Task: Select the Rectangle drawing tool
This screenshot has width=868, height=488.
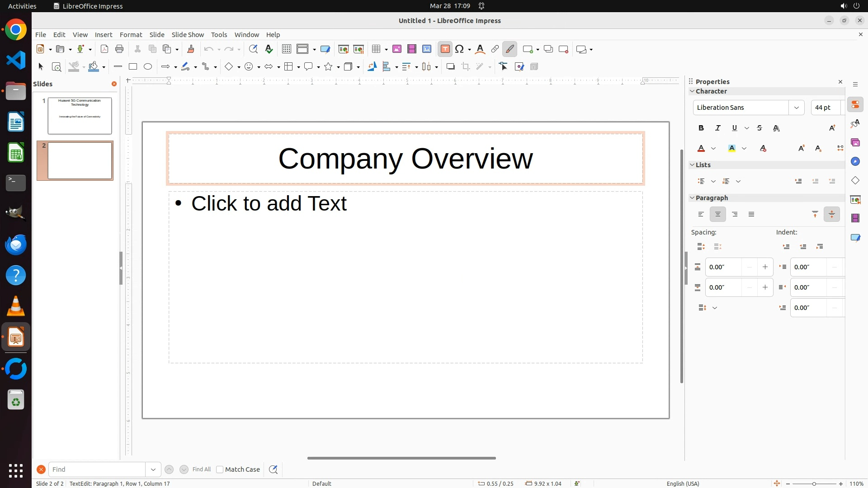Action: [133, 67]
